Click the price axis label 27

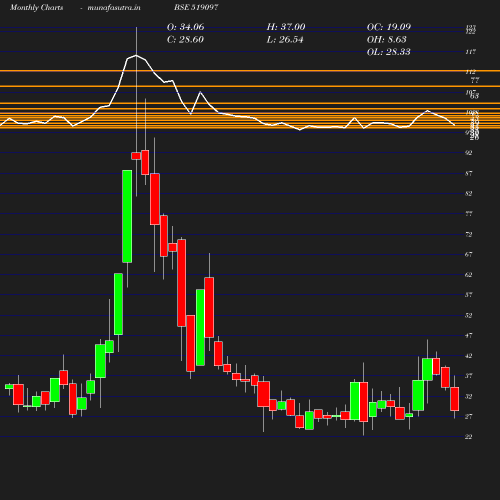click(469, 416)
